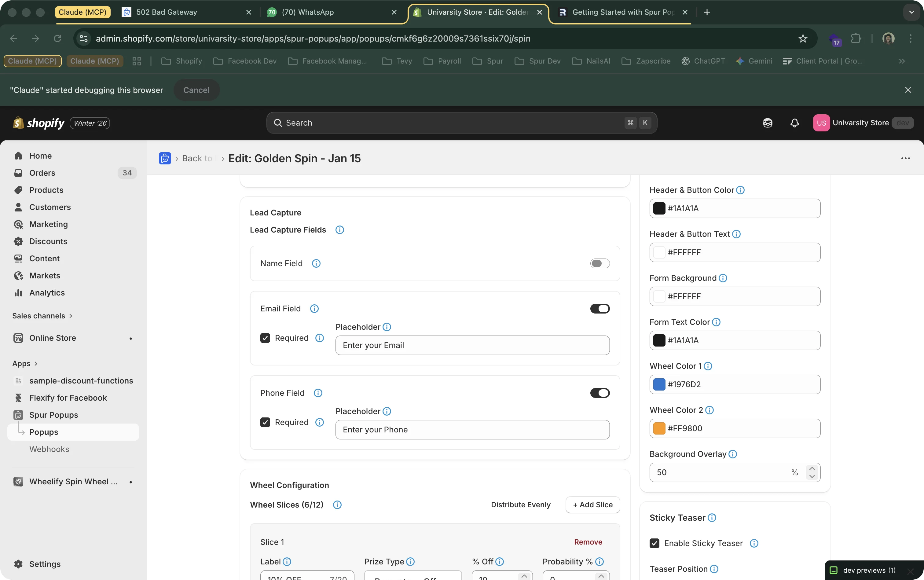Image resolution: width=924 pixels, height=580 pixels.
Task: Click the notifications bell icon
Action: click(x=795, y=122)
